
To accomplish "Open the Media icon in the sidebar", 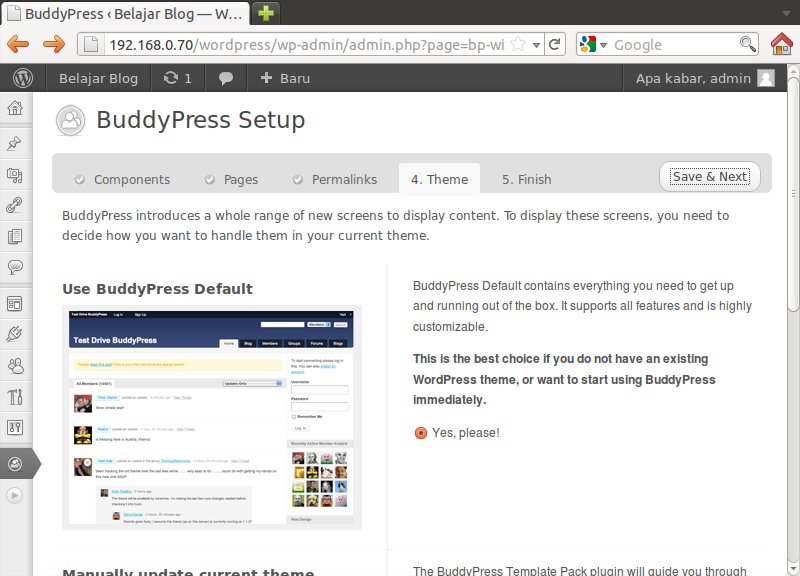I will click(15, 175).
